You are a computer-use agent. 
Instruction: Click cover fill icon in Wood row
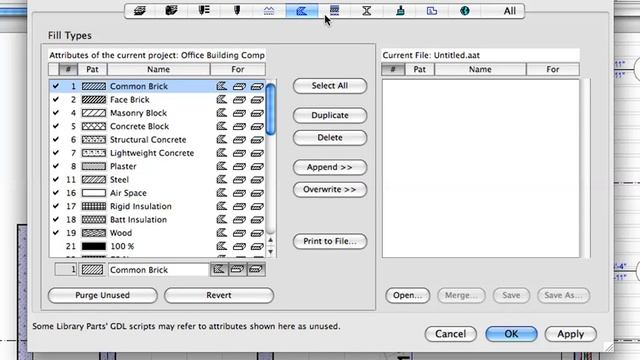coord(239,233)
